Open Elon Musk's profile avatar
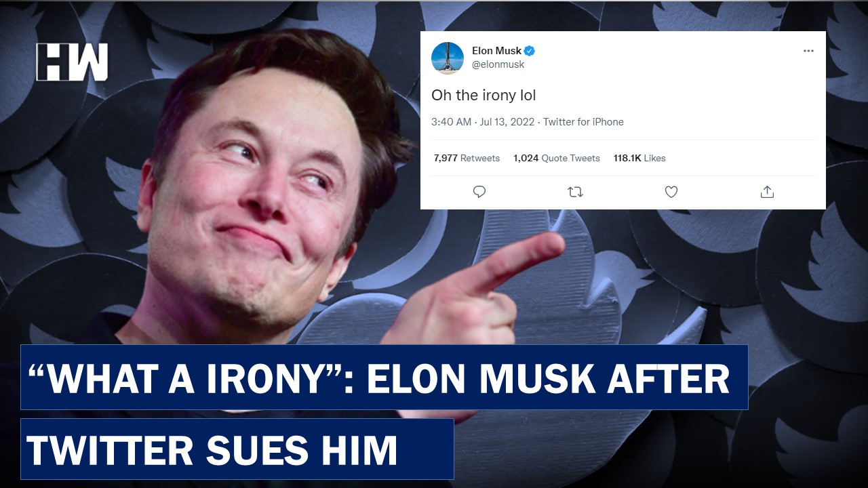868x488 pixels. coord(448,58)
